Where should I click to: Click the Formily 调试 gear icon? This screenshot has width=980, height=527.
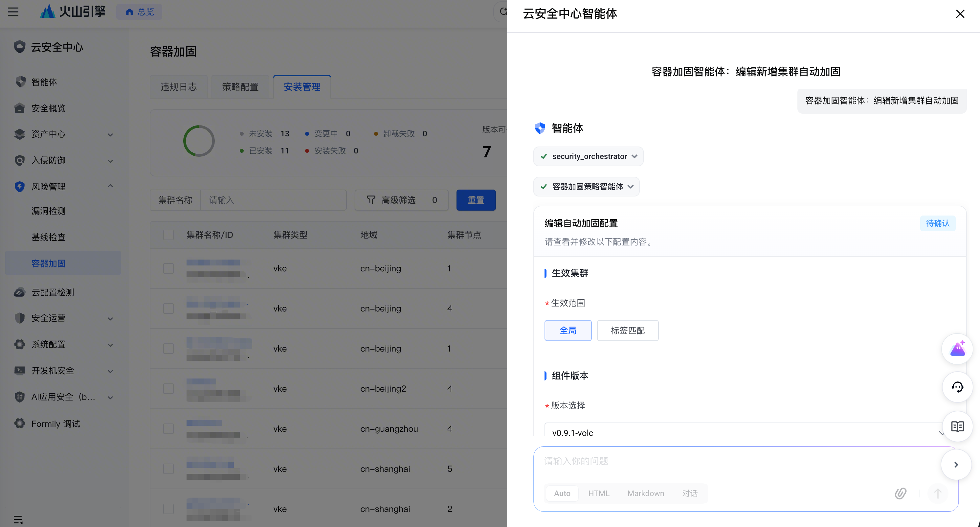tap(20, 423)
